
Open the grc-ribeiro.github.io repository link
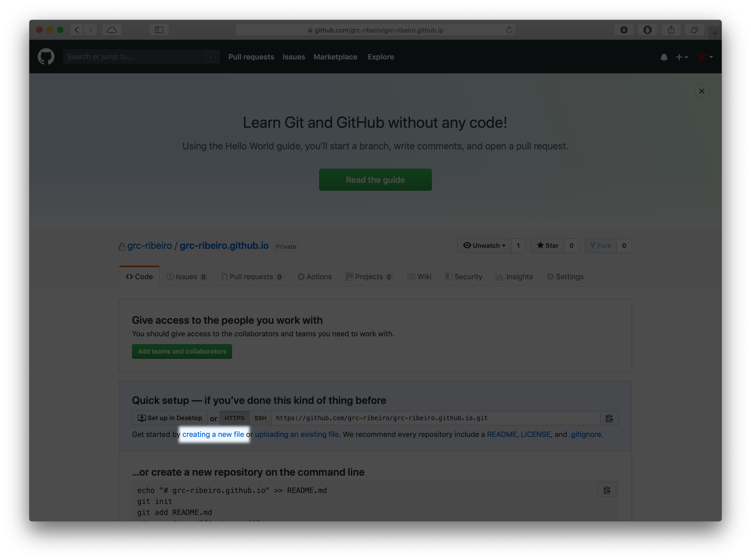point(224,245)
